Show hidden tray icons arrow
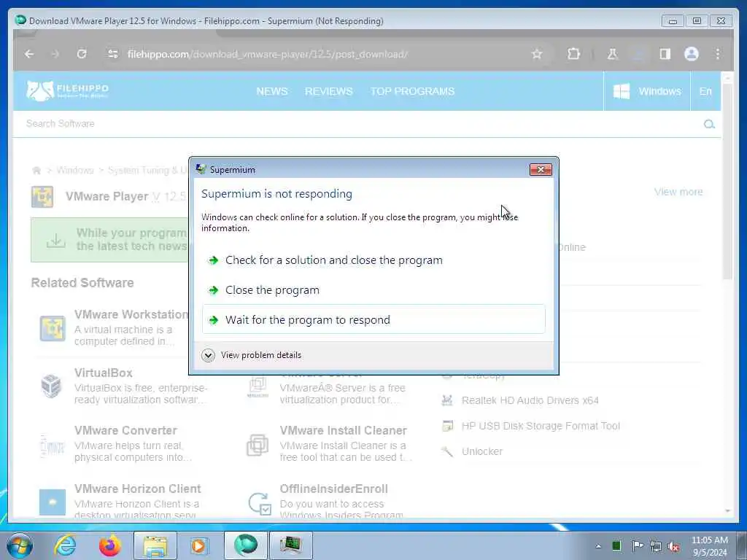Viewport: 747px width, 560px height. (598, 546)
